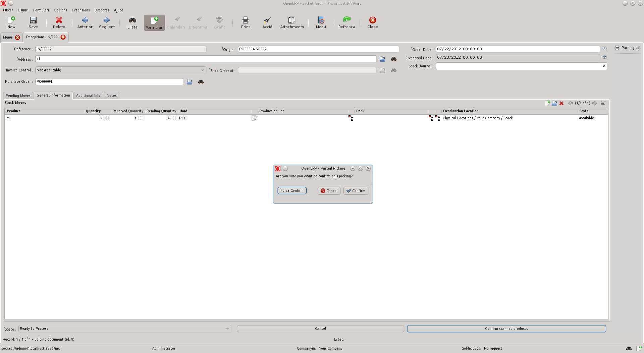This screenshot has width=644, height=353.
Task: Open Order Date calendar picker
Action: [605, 49]
